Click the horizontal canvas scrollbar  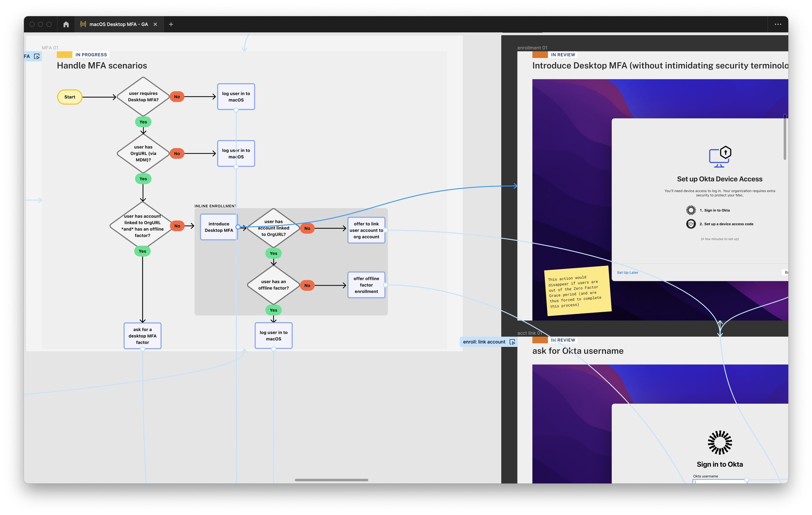coord(331,480)
